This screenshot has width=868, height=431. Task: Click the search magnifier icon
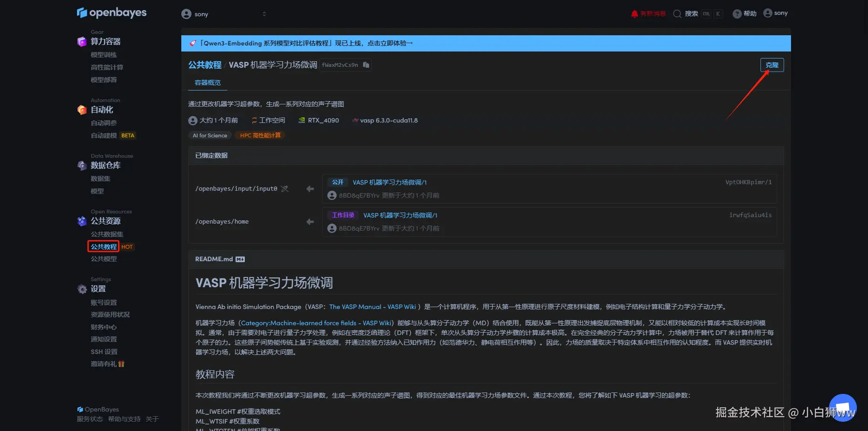point(677,14)
